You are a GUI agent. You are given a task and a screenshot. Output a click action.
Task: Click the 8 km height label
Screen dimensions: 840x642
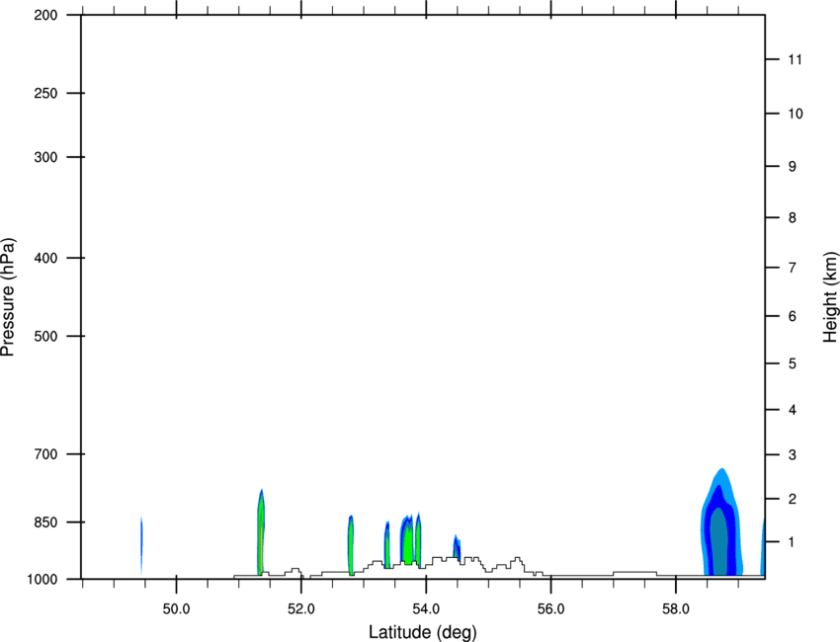click(x=793, y=218)
